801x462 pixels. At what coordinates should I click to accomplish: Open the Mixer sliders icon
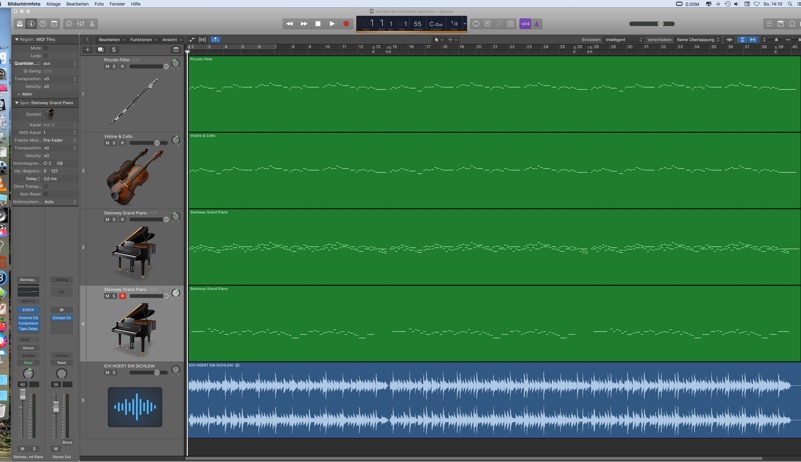pos(81,24)
